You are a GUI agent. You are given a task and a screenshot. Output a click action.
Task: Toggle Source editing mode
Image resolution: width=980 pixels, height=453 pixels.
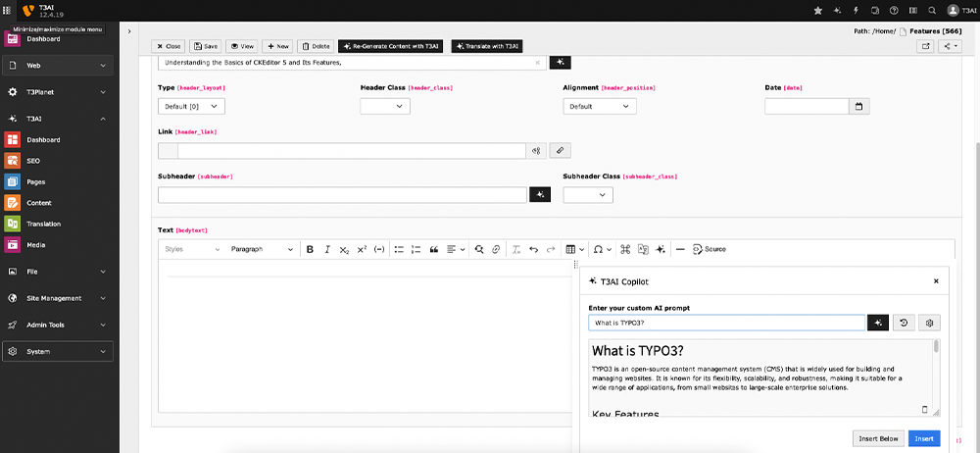pyautogui.click(x=709, y=249)
